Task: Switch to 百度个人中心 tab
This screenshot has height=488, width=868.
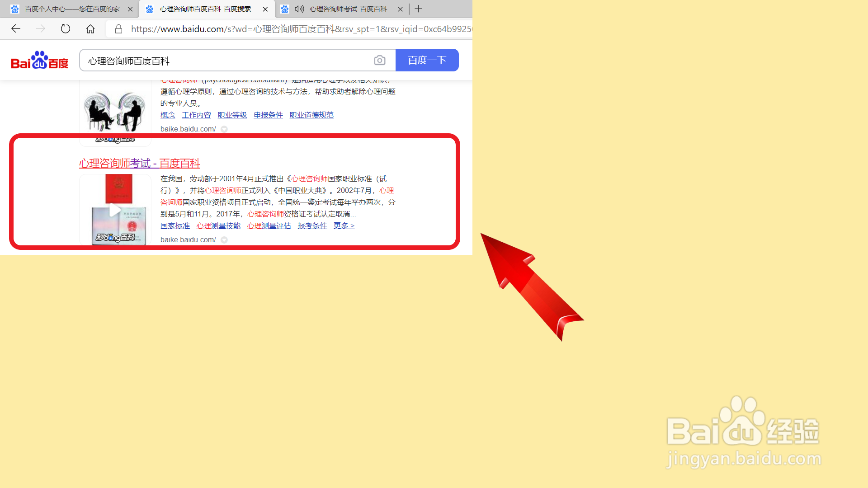Action: click(x=71, y=9)
